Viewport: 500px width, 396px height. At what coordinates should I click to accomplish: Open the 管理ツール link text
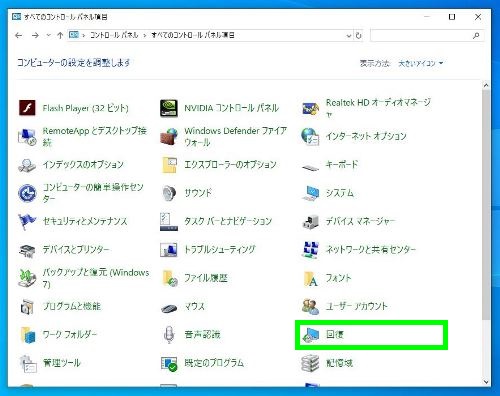(62, 363)
